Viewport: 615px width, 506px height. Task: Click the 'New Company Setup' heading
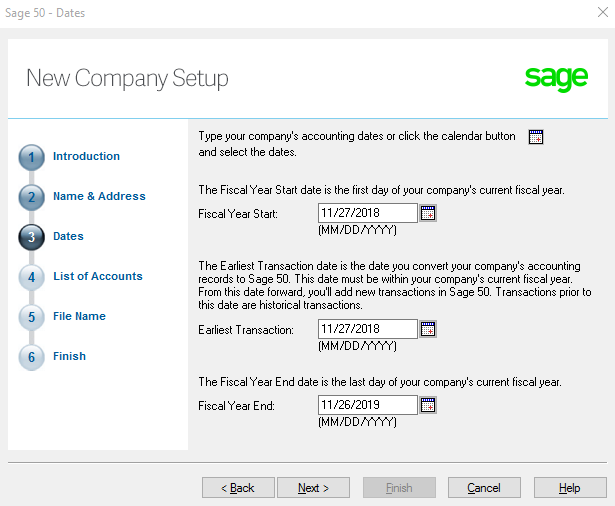127,78
